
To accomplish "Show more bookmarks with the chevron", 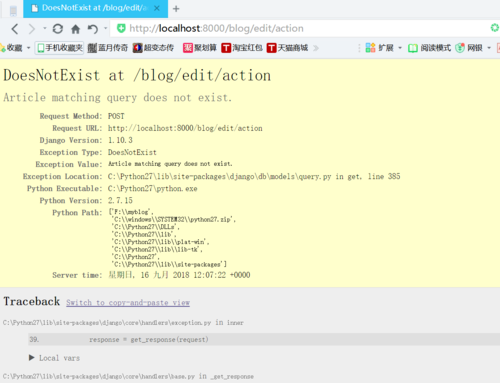I will [316, 48].
